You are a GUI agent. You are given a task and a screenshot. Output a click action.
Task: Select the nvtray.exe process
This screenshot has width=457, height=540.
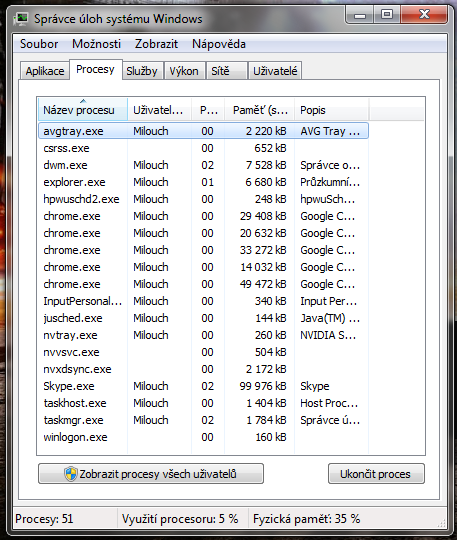point(203,335)
